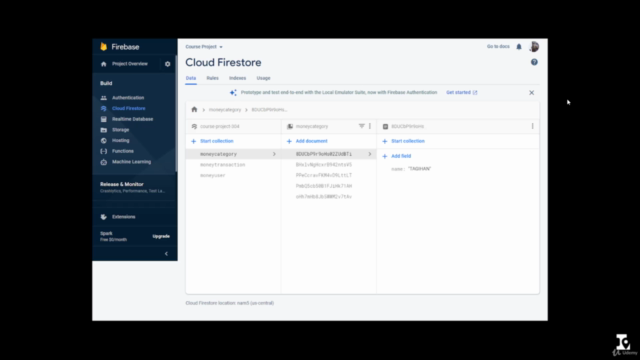Click the Storage folder icon
Image resolution: width=640 pixels, height=360 pixels.
click(104, 130)
